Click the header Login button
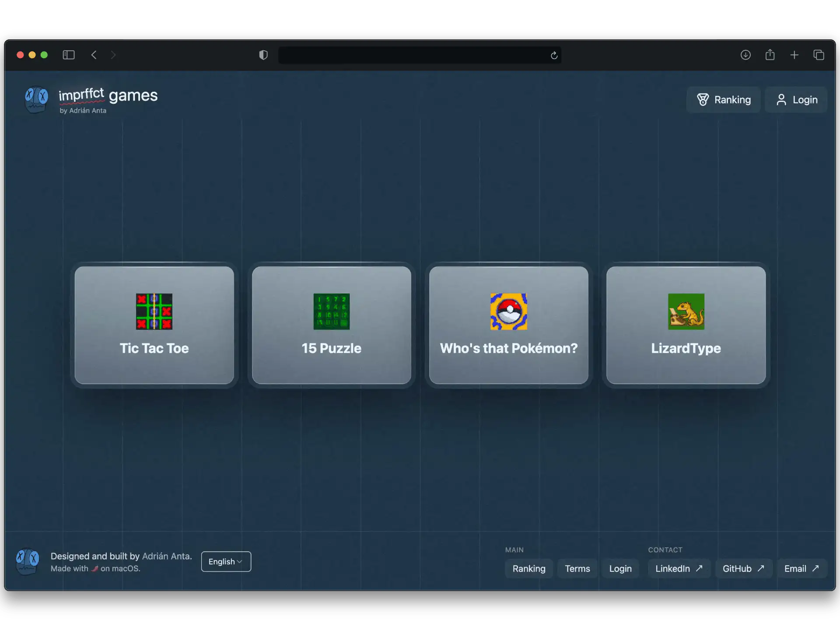Screen dimensions: 840x630 [797, 100]
